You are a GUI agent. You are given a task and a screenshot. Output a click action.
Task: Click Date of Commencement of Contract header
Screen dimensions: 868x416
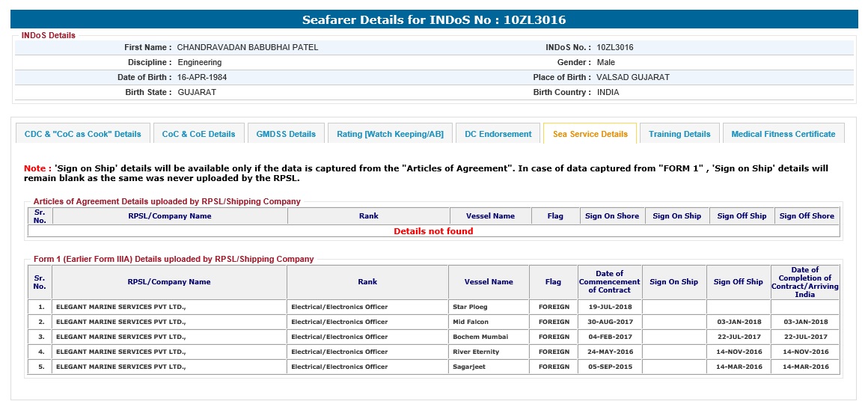(x=609, y=282)
